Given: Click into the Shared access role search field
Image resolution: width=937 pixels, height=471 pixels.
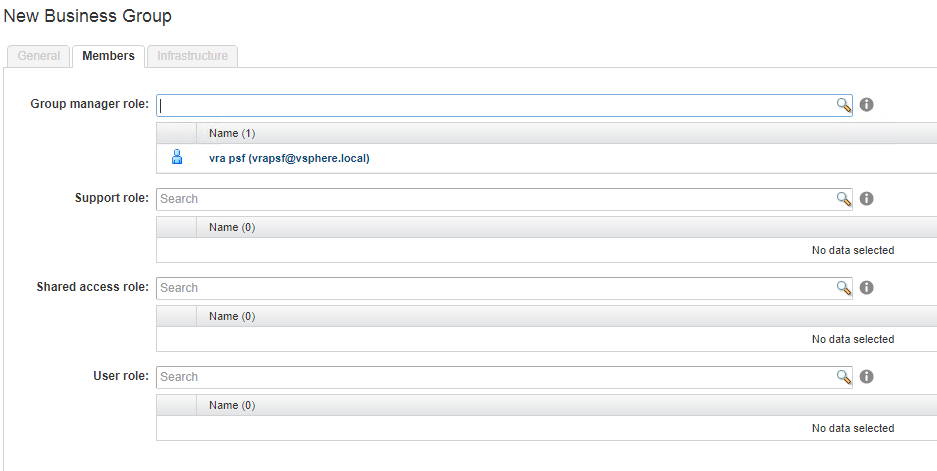Looking at the screenshot, I should 495,288.
